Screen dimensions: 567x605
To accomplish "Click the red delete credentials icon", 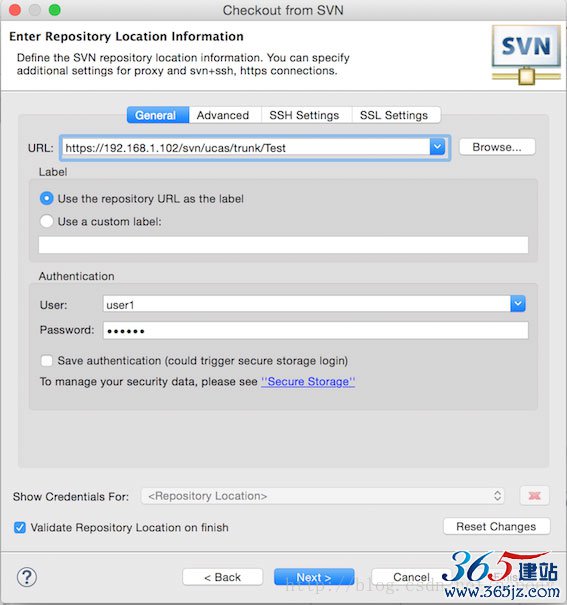I will [x=534, y=495].
